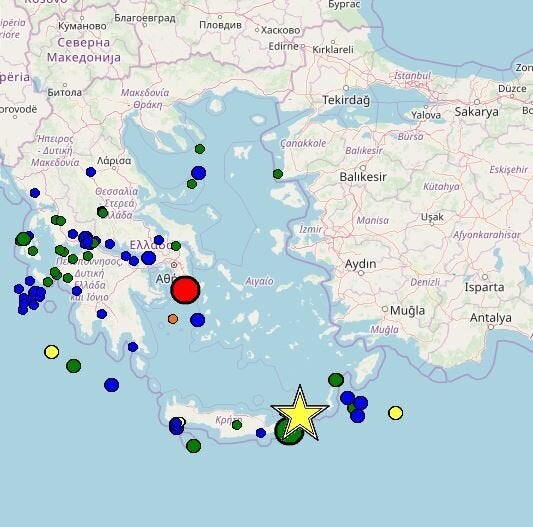The image size is (533, 527).
Task: Click the Antalya city label
Action: 491,318
